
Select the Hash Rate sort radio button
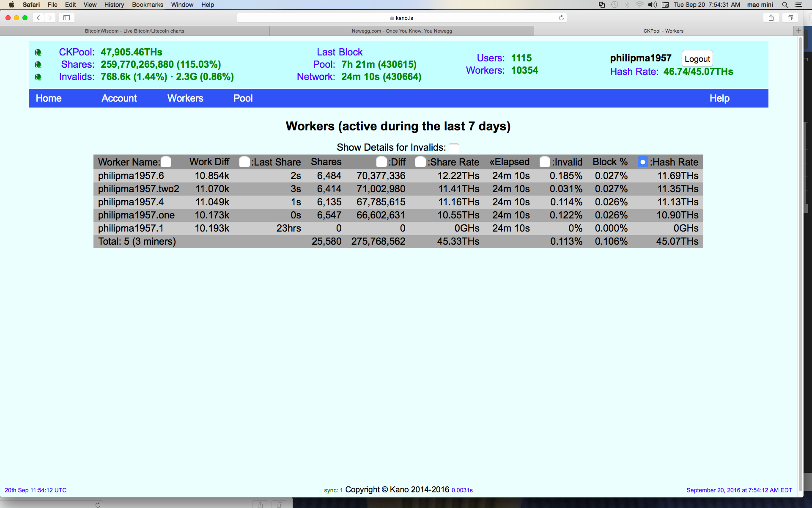tap(643, 162)
